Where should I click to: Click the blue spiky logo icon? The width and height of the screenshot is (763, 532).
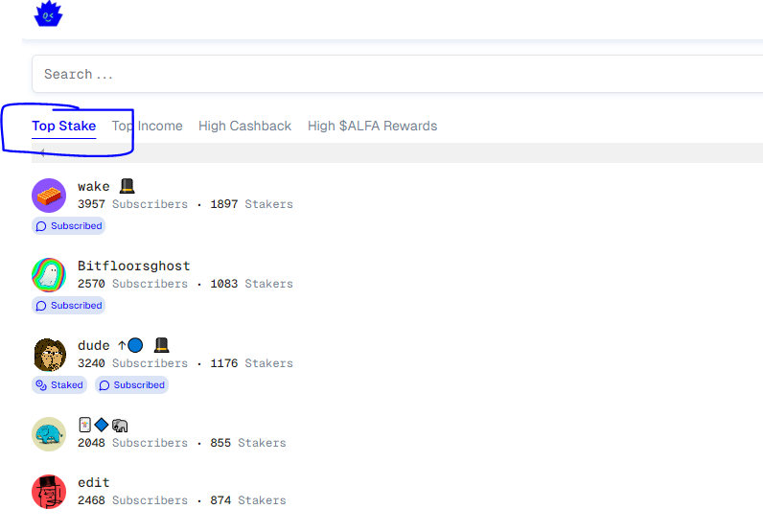coord(48,13)
